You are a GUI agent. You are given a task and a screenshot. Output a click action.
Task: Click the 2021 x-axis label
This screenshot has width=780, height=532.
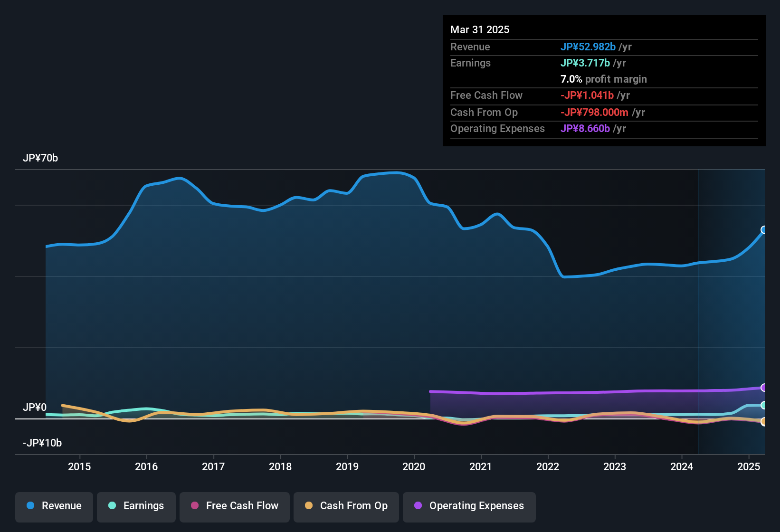[481, 466]
